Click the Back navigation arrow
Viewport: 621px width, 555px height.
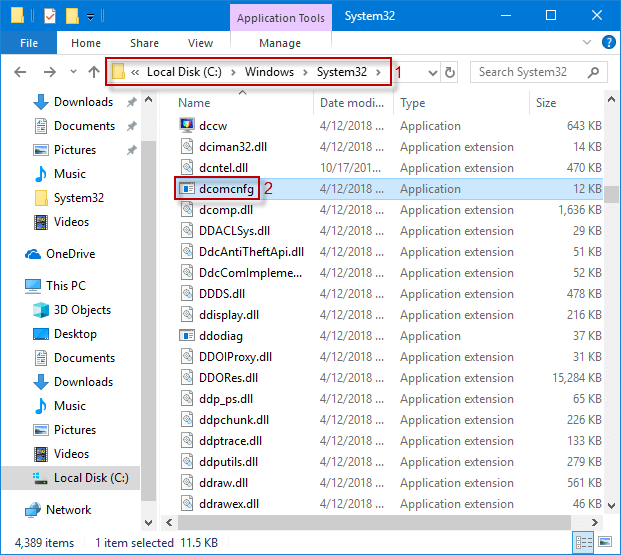pos(20,72)
